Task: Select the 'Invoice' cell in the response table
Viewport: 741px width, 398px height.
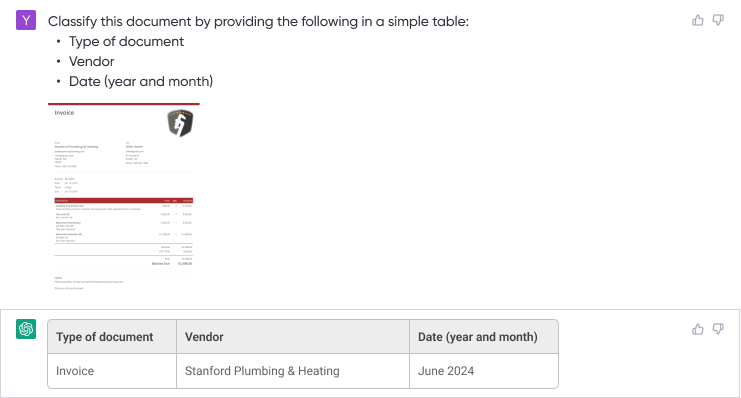Action: (112, 371)
